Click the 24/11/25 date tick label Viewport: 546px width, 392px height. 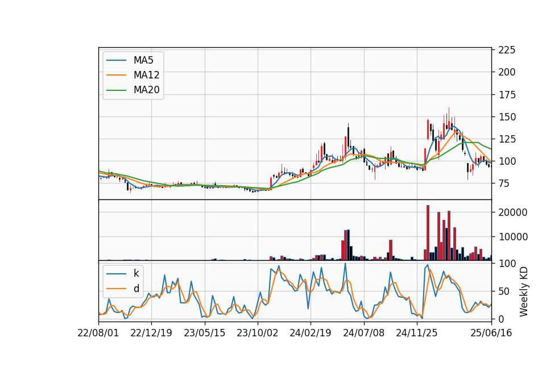coord(417,333)
